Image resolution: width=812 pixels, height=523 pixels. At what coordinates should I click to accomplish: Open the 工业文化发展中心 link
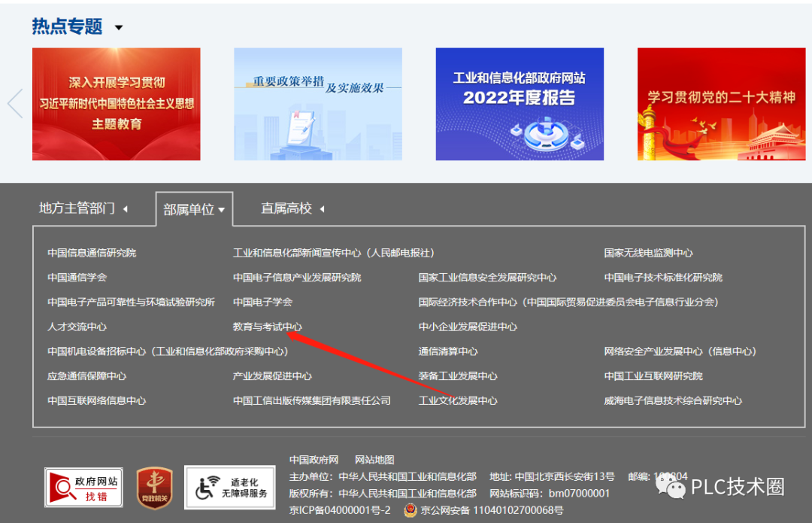458,400
